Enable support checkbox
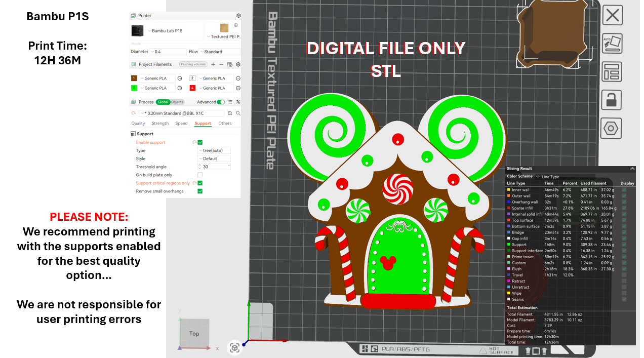This screenshot has height=358, width=644. pos(199,142)
